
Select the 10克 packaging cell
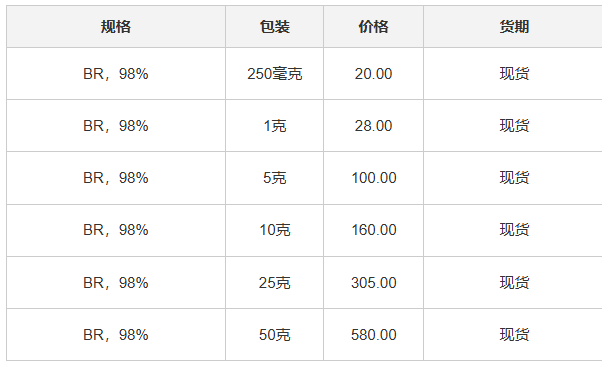click(x=275, y=230)
